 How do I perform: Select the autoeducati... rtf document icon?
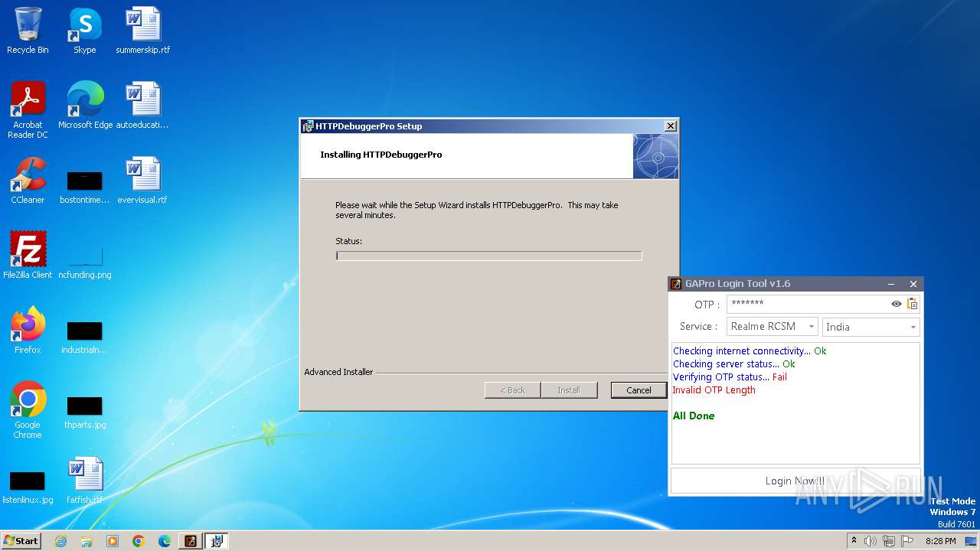click(x=142, y=105)
